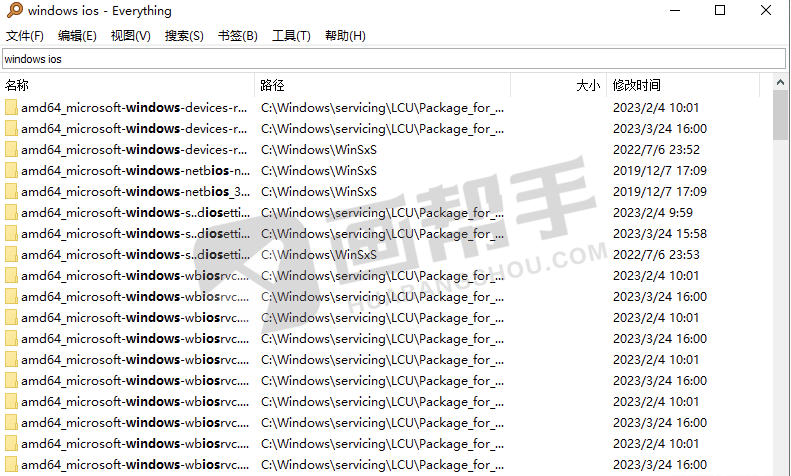The height and width of the screenshot is (476, 791).
Task: Select the s..diosetti entry located in WinSxS
Action: (x=135, y=255)
